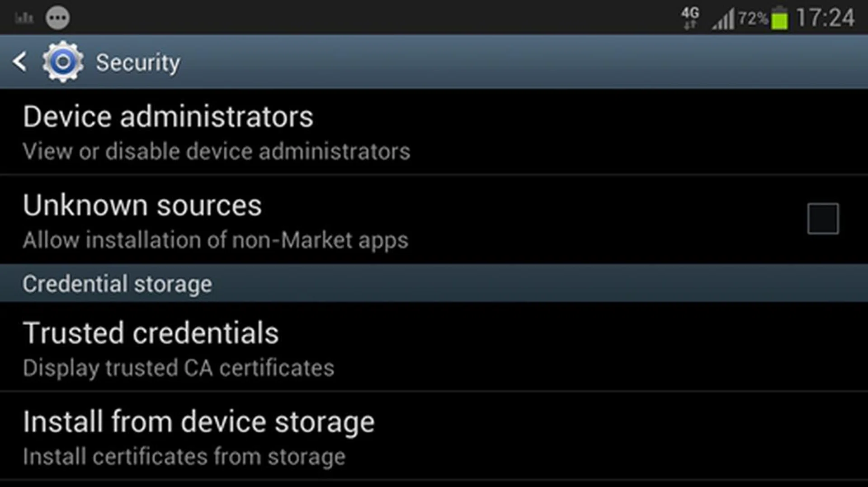The height and width of the screenshot is (487, 868).
Task: Tap the Credential storage section header
Action: click(118, 284)
